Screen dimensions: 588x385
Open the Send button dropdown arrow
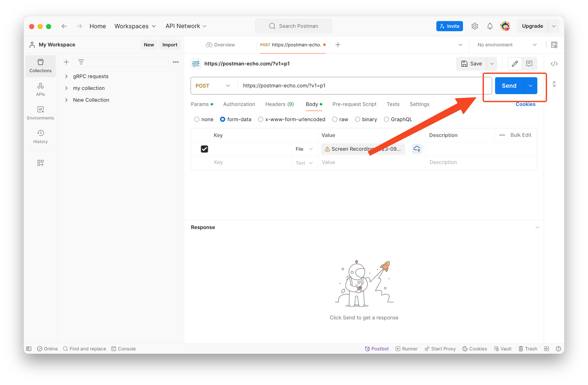[x=530, y=86]
